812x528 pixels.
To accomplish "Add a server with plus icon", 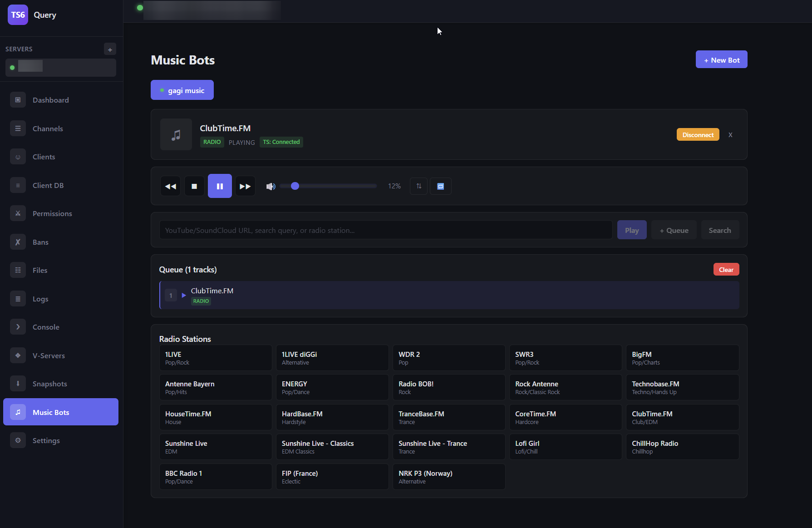I will click(110, 49).
